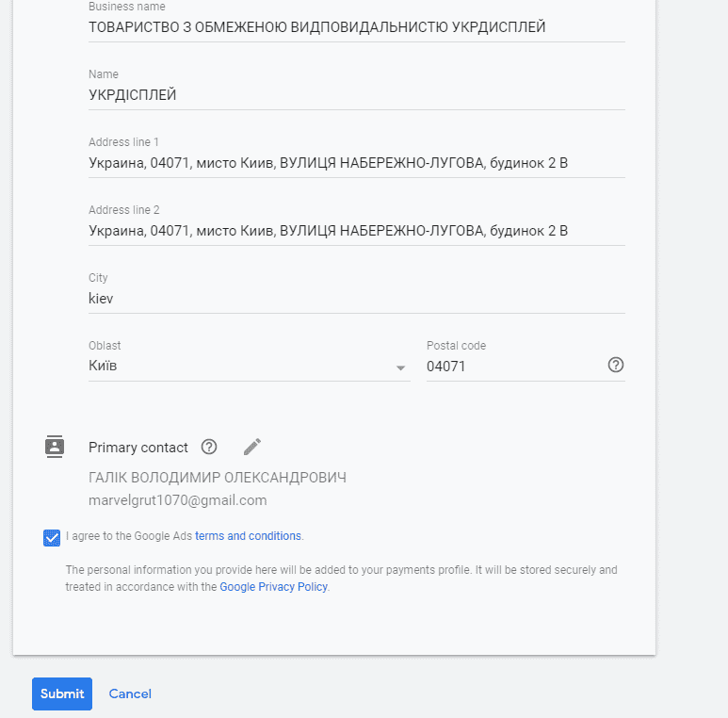The image size is (728, 718).
Task: Click the Submit button
Action: [x=62, y=694]
